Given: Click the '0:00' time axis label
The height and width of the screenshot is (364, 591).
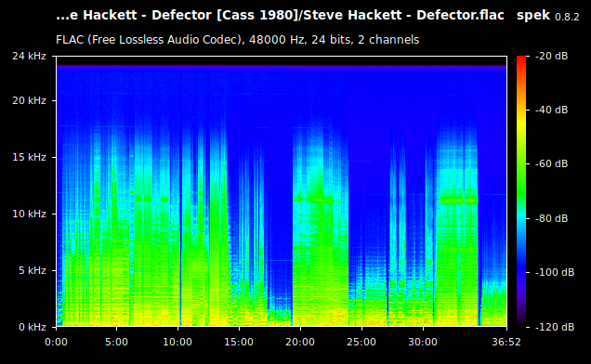Looking at the screenshot, I should click(56, 342).
